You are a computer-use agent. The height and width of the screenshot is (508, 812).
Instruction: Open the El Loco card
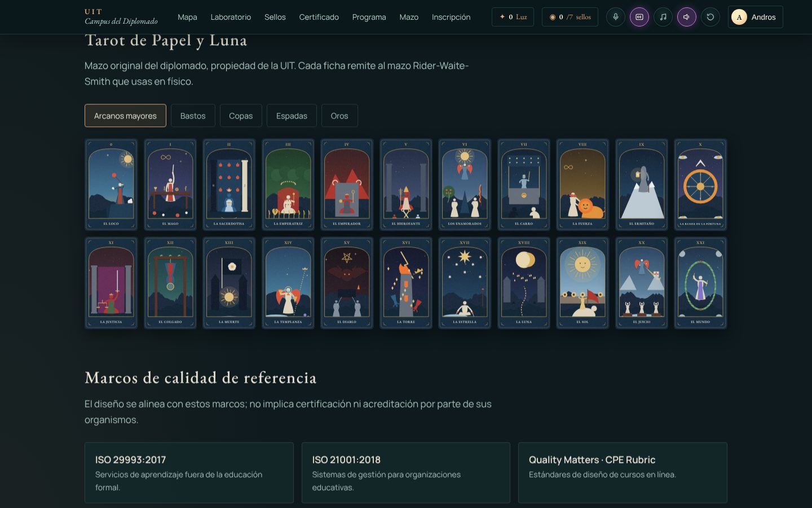[x=111, y=185]
